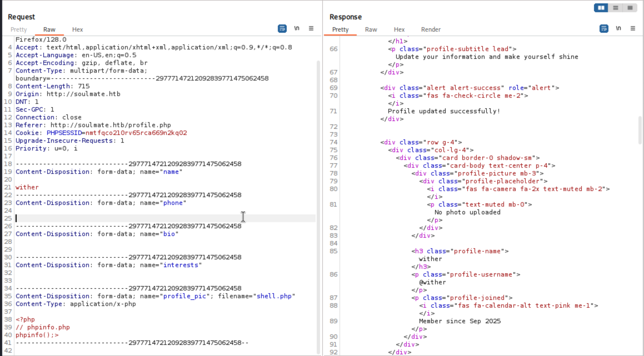Toggle word wrap icon in Response pane
The height and width of the screenshot is (356, 644).
[604, 29]
